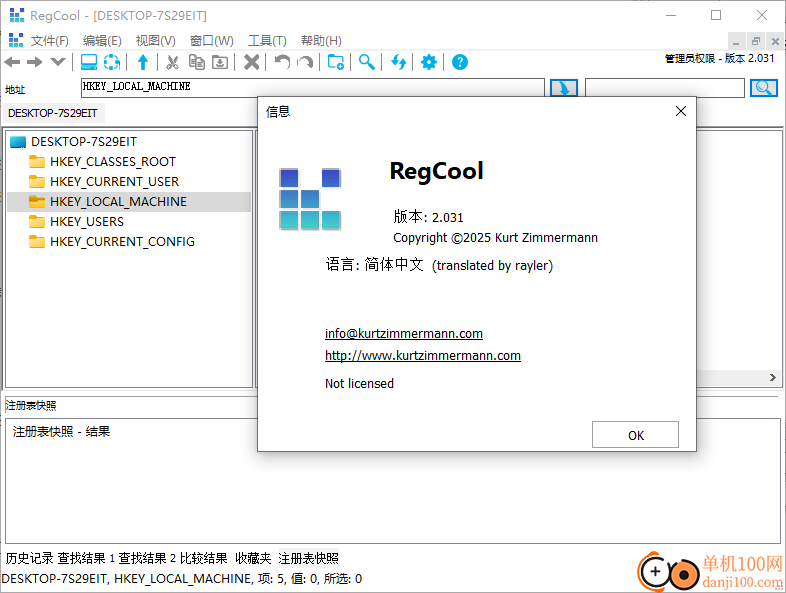Open the 窗口(W) menu
786x593 pixels.
point(212,41)
